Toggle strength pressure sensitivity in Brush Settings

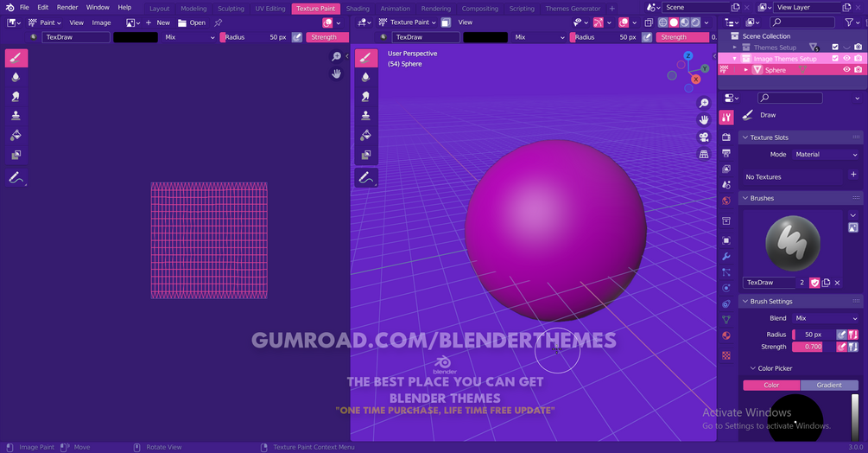tap(841, 347)
